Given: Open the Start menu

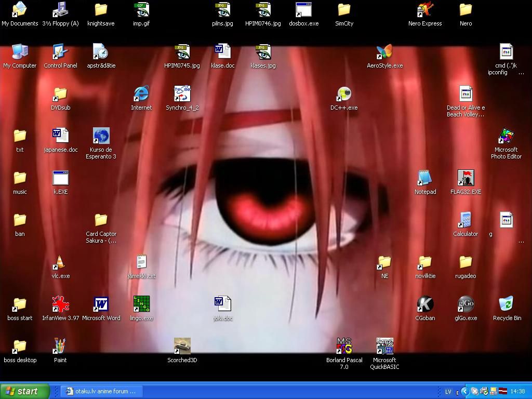Looking at the screenshot, I should [x=24, y=391].
